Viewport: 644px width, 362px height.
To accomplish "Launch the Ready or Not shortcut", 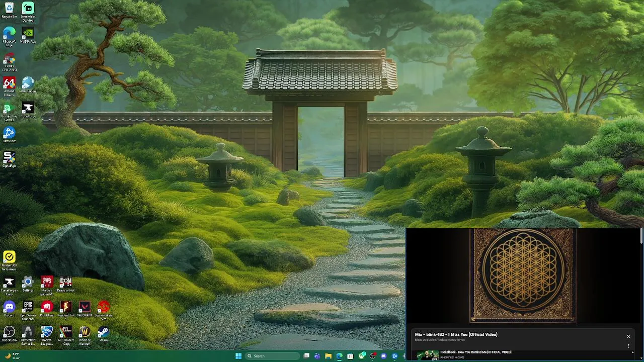I will point(66,284).
